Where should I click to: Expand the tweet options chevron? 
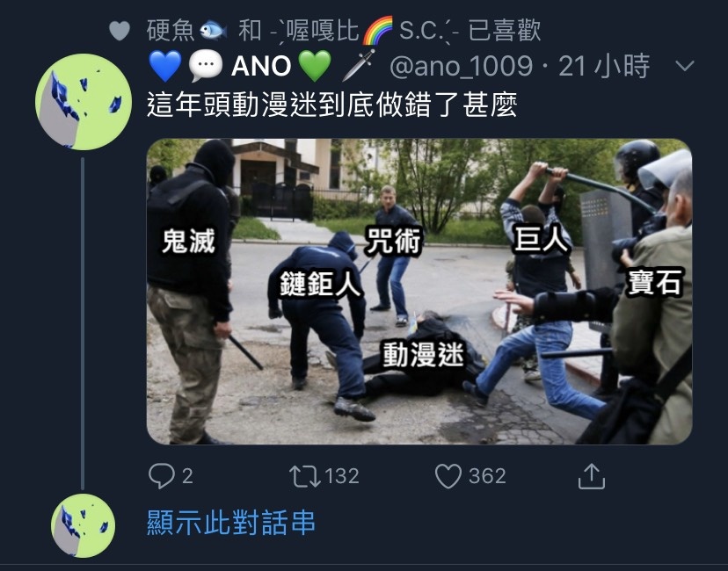point(685,66)
